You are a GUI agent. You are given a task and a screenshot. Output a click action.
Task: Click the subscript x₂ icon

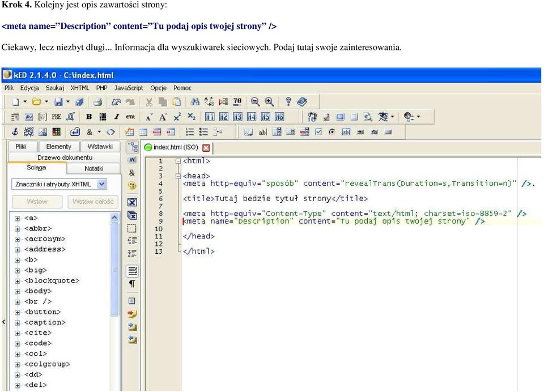click(192, 117)
